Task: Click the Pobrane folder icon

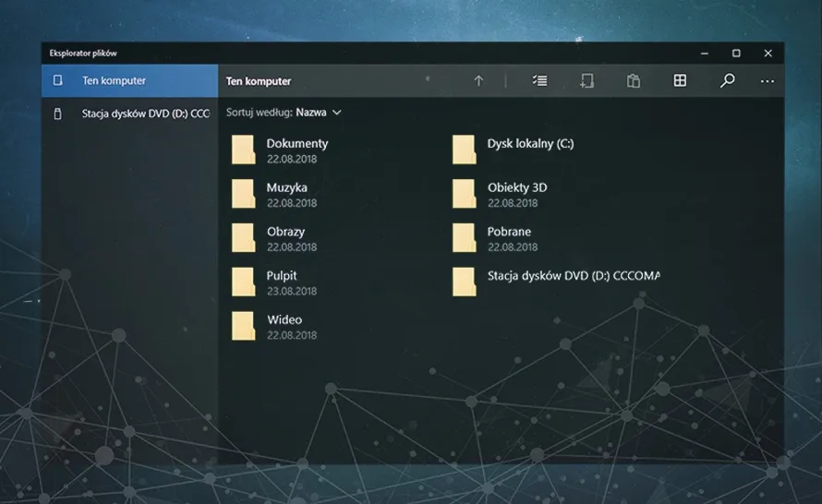Action: point(464,238)
